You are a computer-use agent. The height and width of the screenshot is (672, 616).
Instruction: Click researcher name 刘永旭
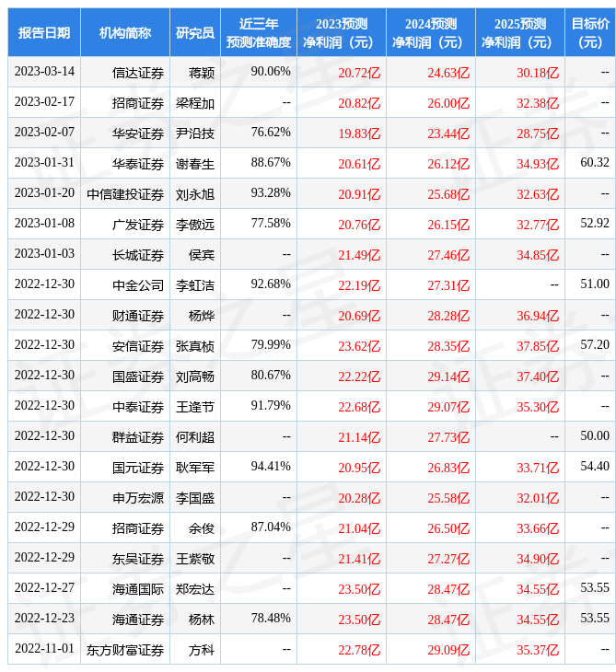[195, 194]
